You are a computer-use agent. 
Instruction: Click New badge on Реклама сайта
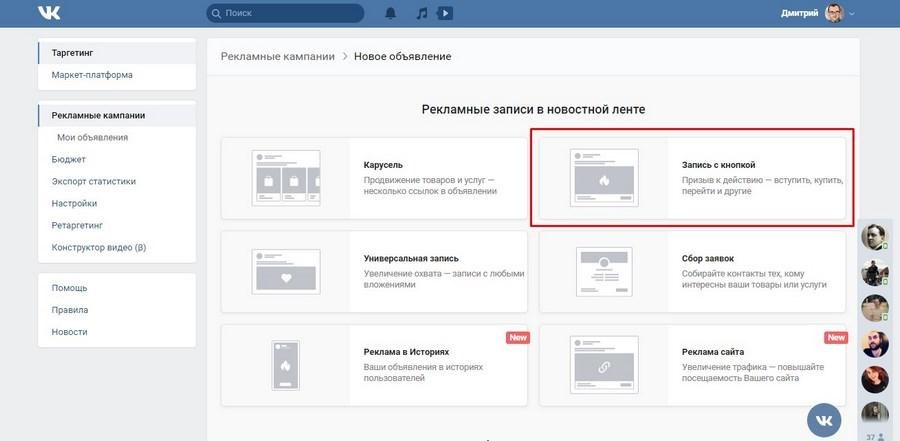(x=836, y=338)
